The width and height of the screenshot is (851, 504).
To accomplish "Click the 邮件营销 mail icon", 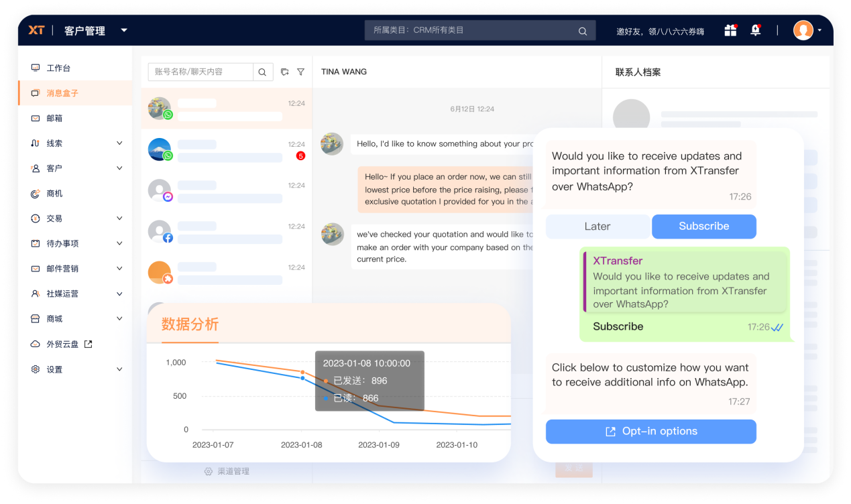I will point(36,269).
